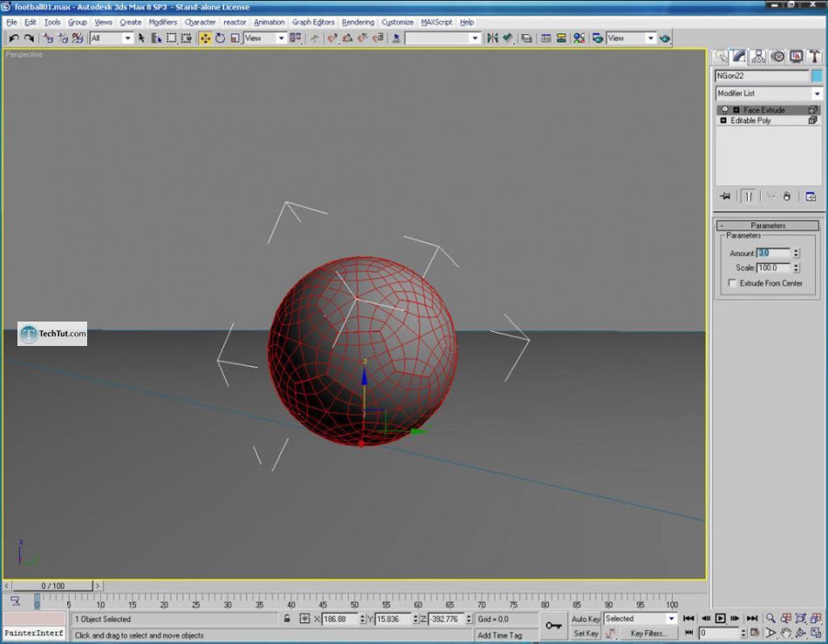The width and height of the screenshot is (828, 644).
Task: Toggle the selection lock padlock
Action: pyautogui.click(x=287, y=619)
